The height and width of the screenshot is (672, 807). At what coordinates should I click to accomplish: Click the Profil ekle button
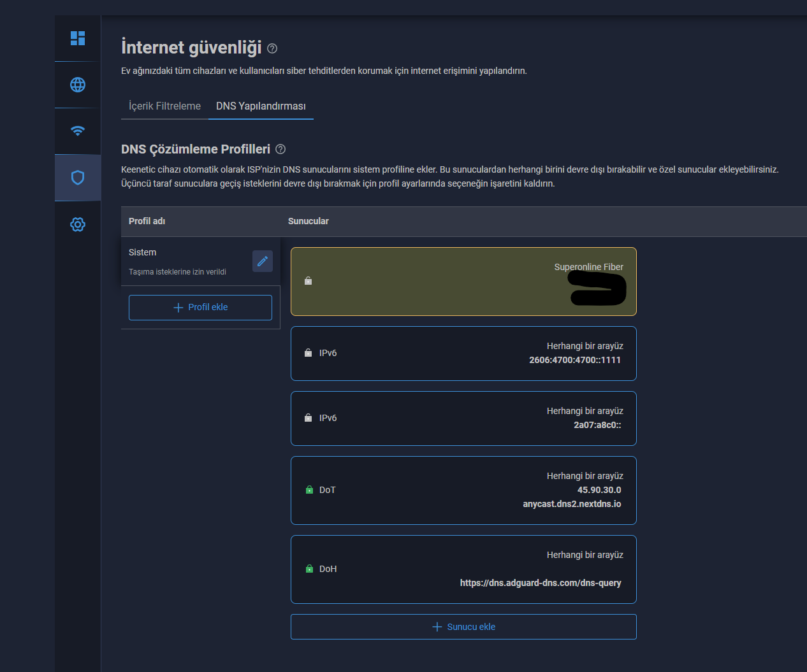[200, 307]
